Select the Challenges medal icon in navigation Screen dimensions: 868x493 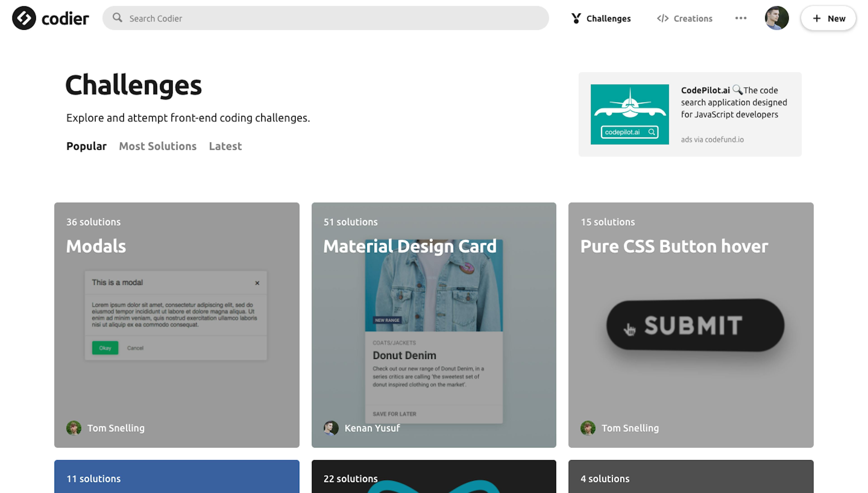(577, 18)
